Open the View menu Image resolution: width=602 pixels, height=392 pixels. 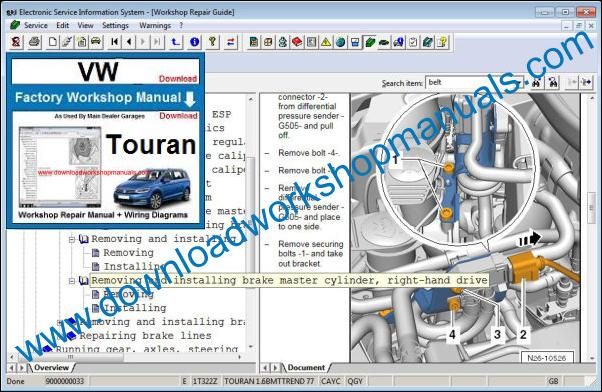(85, 25)
